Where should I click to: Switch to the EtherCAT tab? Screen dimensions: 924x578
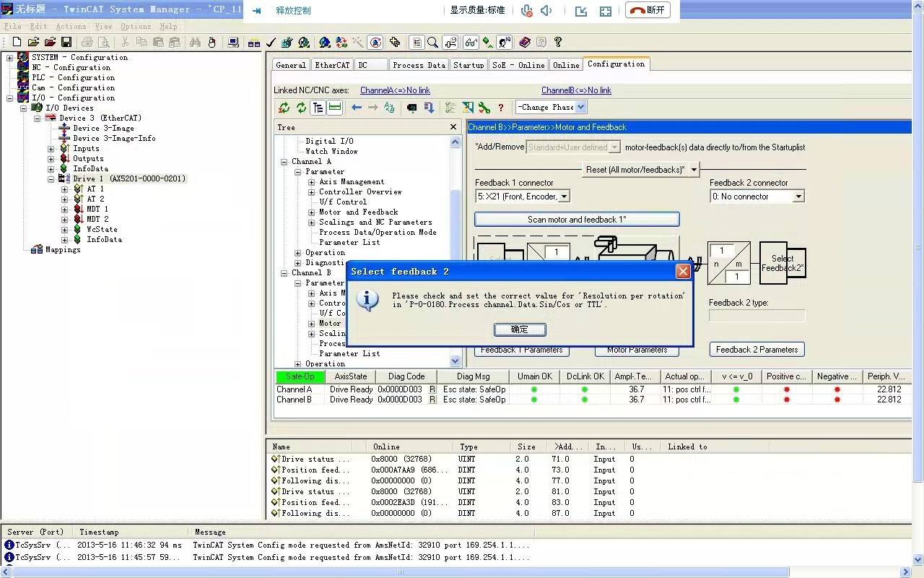click(332, 65)
